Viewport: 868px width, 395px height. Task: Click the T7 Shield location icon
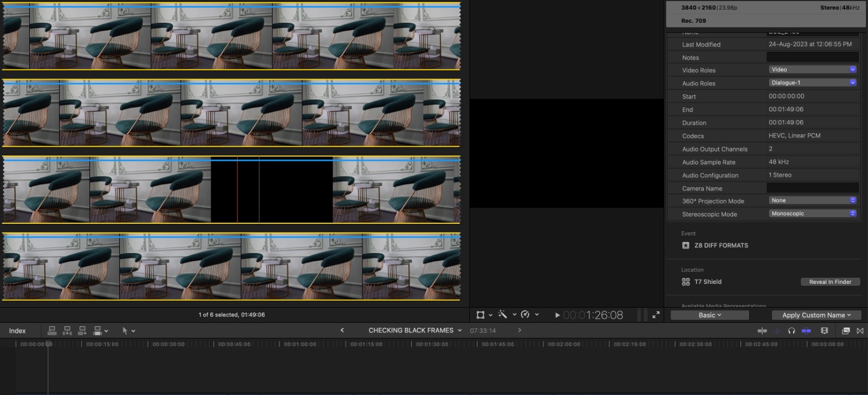tap(686, 282)
